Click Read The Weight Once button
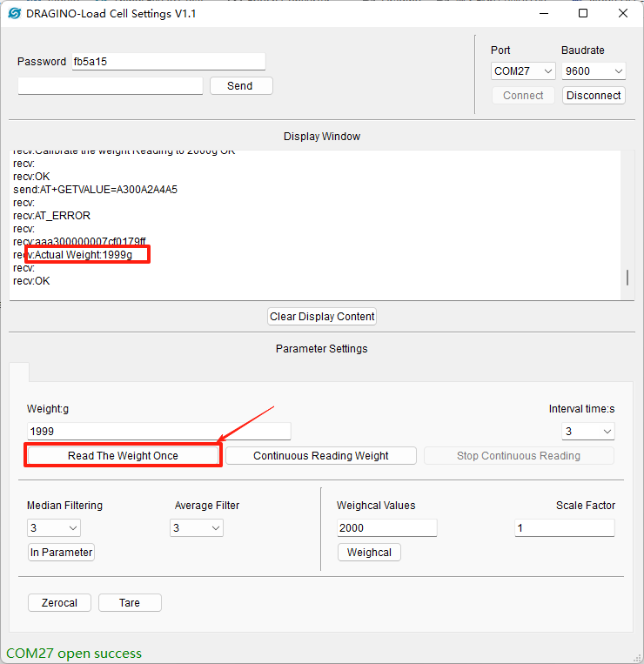644x664 pixels. pos(123,456)
